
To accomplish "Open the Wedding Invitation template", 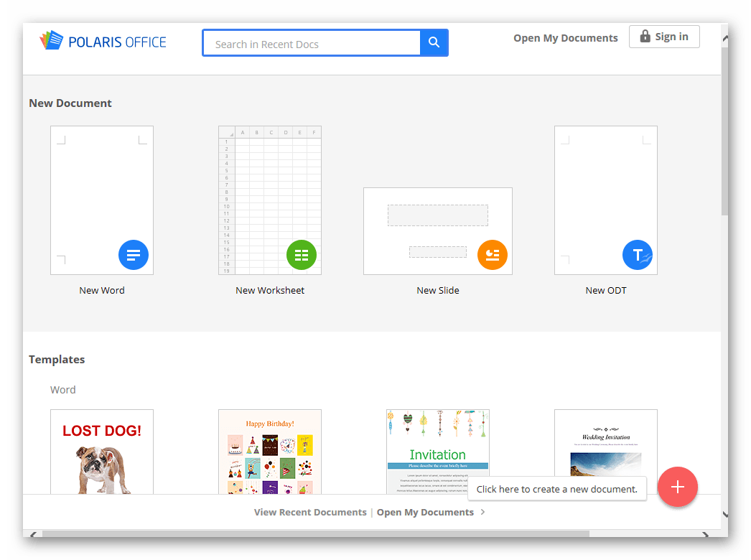I will tap(606, 443).
